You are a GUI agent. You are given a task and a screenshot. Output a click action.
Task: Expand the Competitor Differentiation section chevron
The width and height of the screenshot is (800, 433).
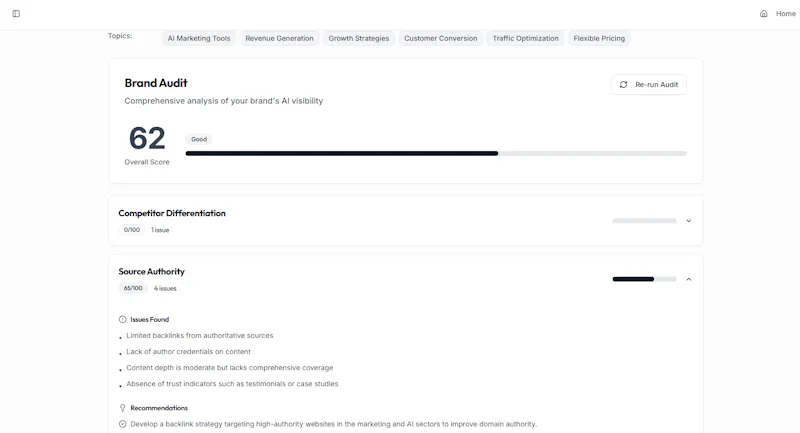[x=689, y=221]
